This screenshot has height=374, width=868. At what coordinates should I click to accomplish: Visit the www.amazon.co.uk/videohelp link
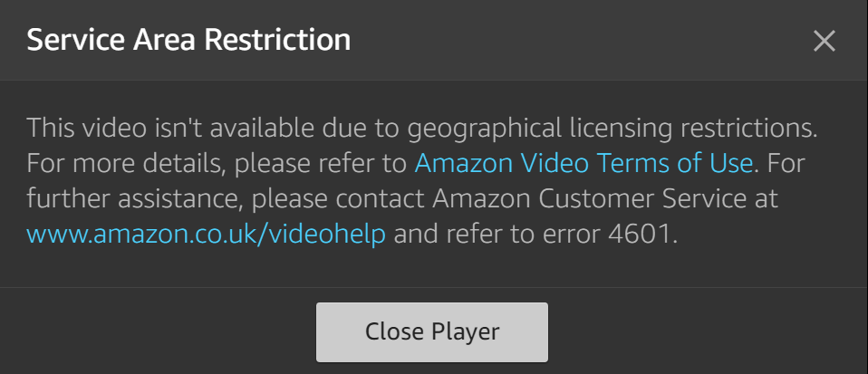[x=207, y=234]
